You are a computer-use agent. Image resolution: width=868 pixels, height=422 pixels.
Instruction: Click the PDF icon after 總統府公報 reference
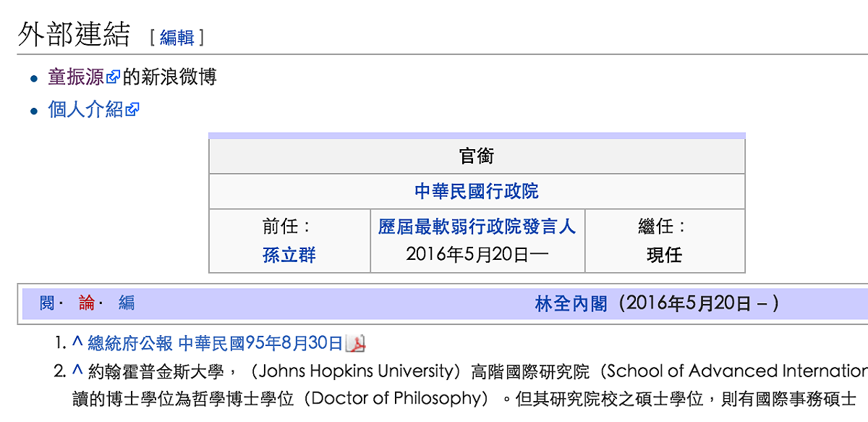tap(356, 343)
